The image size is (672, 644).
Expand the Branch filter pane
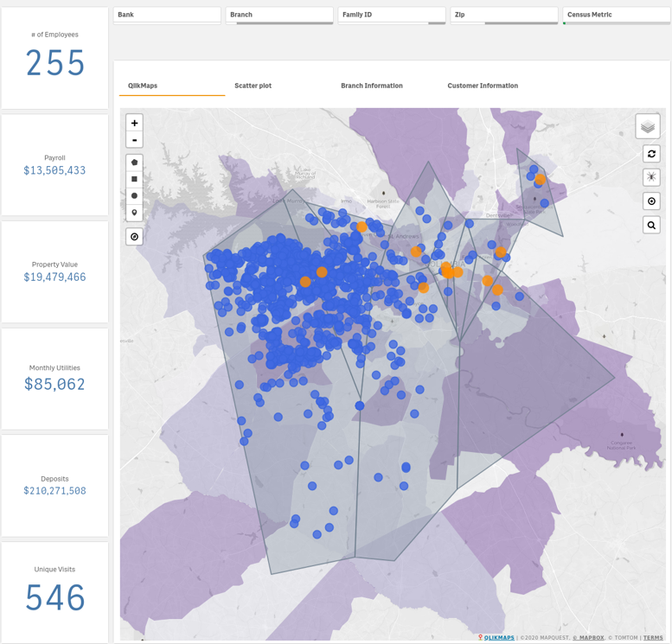pos(279,15)
